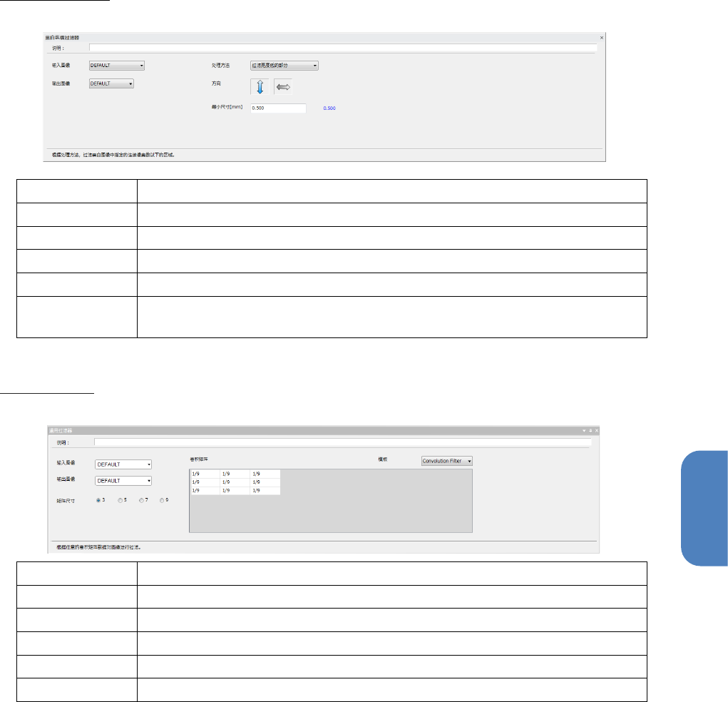Click the 方向 label
The width and height of the screenshot is (728, 702).
click(x=216, y=83)
